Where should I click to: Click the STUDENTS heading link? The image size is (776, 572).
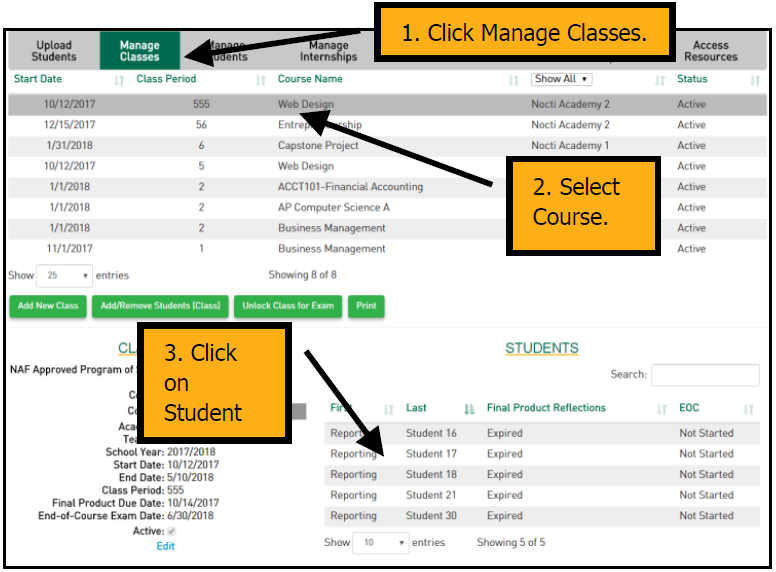pos(541,348)
